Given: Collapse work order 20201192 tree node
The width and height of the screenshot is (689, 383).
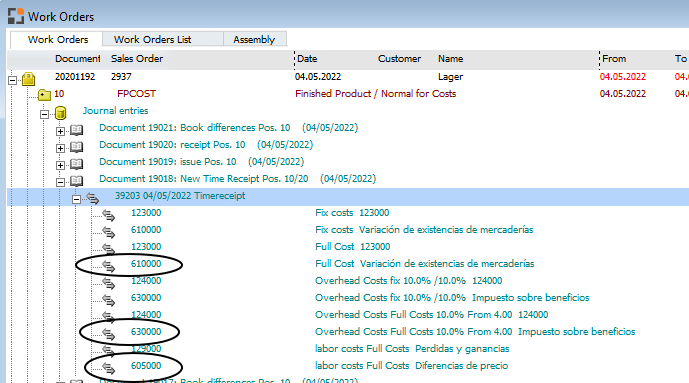Looking at the screenshot, I should click(x=13, y=80).
